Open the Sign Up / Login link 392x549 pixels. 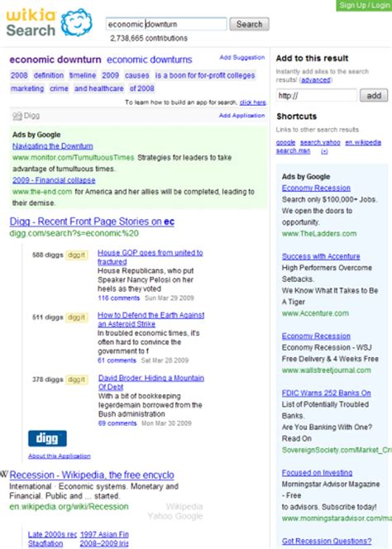click(365, 5)
